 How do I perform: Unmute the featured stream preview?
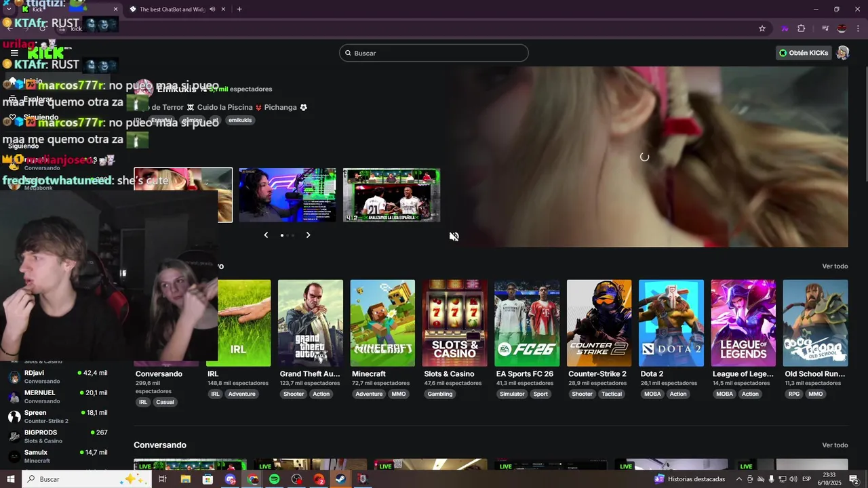pos(454,237)
